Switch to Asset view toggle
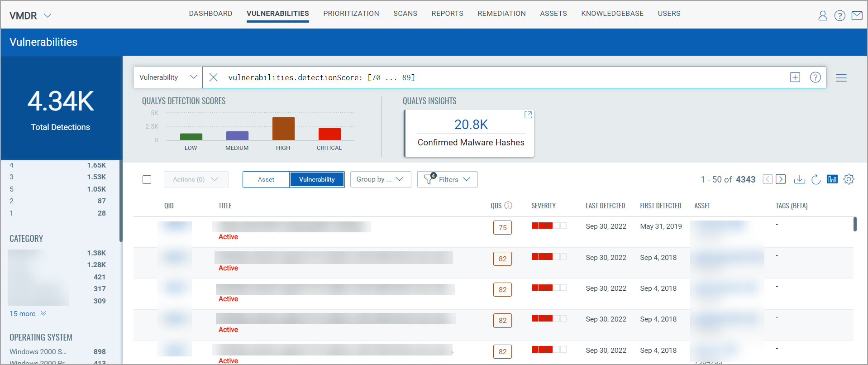Screen dimensions: 868x365 pos(266,179)
